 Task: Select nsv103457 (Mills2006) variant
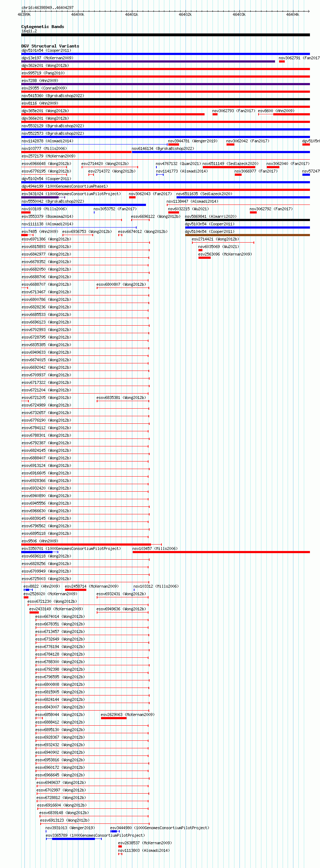click(221, 552)
